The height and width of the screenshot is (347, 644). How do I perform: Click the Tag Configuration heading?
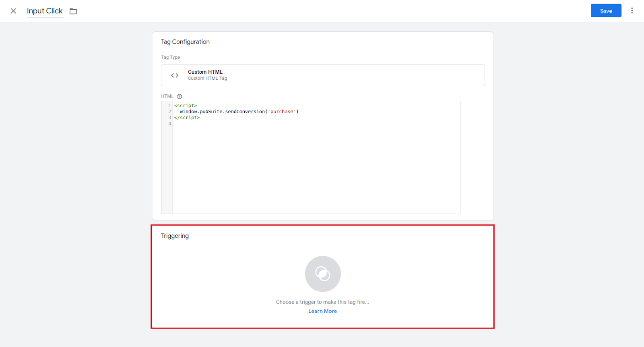click(185, 42)
